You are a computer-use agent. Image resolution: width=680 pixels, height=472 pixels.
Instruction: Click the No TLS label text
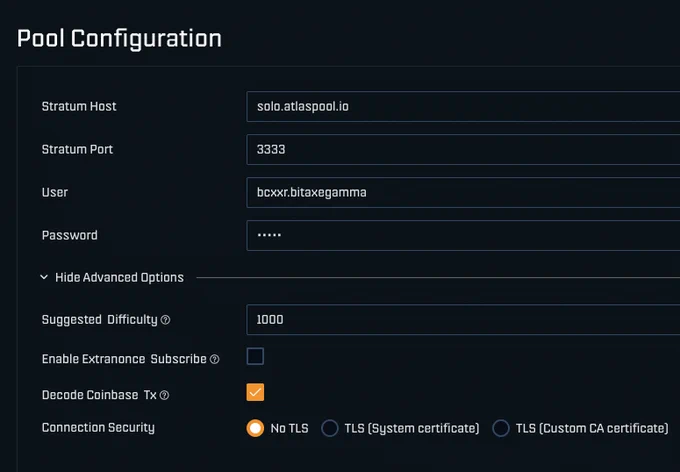point(289,429)
